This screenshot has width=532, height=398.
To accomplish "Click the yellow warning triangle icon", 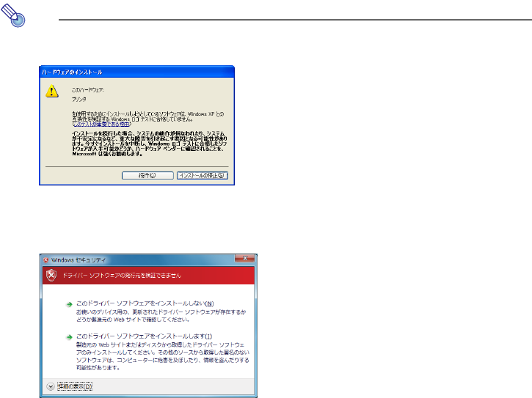I will (x=52, y=91).
